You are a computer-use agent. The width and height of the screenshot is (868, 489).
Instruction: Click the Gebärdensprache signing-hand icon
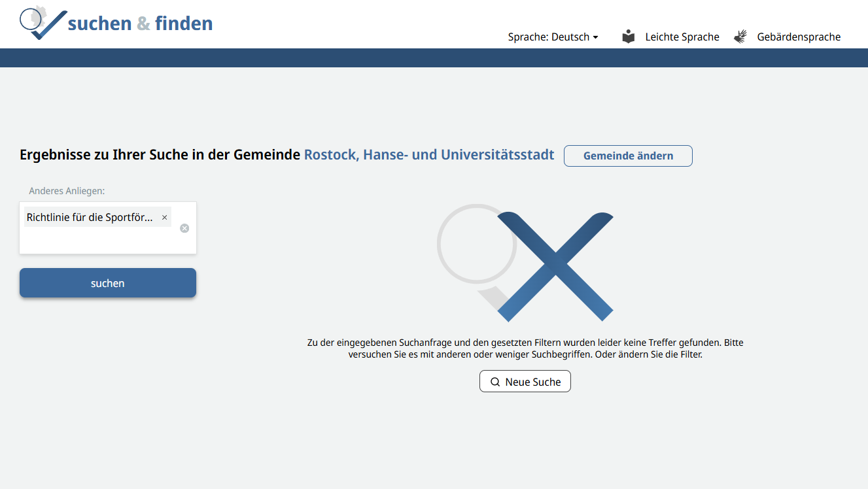(740, 37)
